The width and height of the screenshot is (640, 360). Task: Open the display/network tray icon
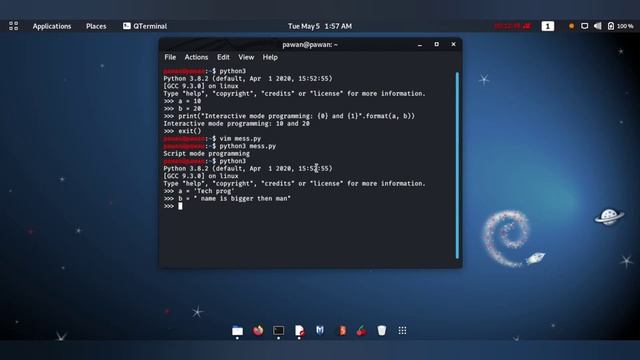(x=584, y=26)
